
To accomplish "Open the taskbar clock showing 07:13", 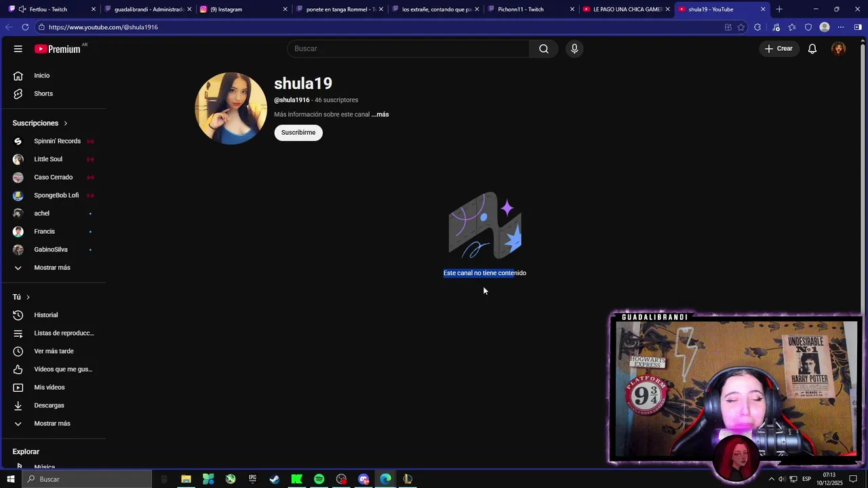I will tap(829, 479).
